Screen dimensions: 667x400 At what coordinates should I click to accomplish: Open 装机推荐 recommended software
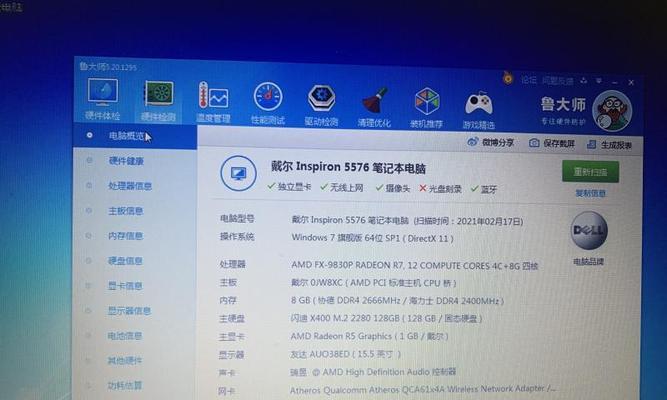tap(427, 109)
